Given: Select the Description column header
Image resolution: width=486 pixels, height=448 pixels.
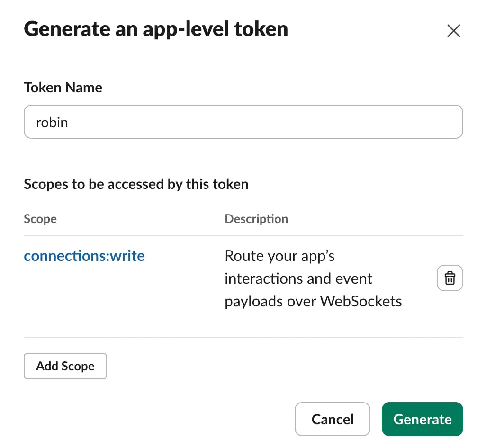Looking at the screenshot, I should click(256, 219).
